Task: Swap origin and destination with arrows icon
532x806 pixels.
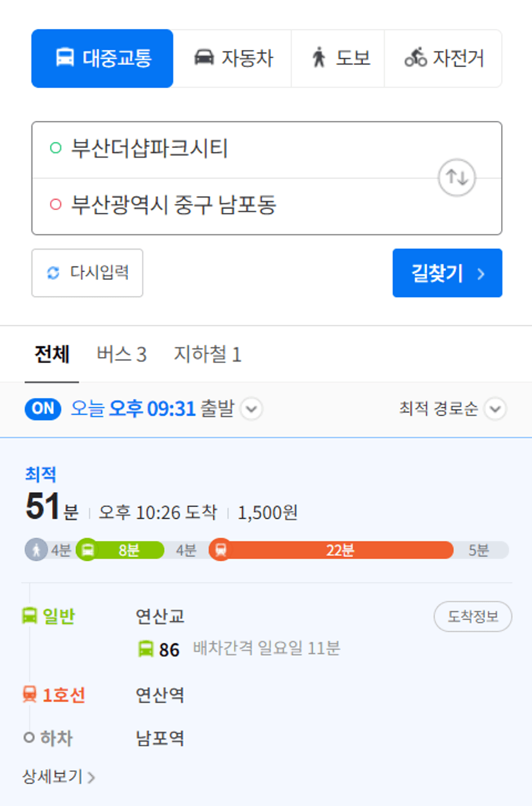Action: coord(457,178)
